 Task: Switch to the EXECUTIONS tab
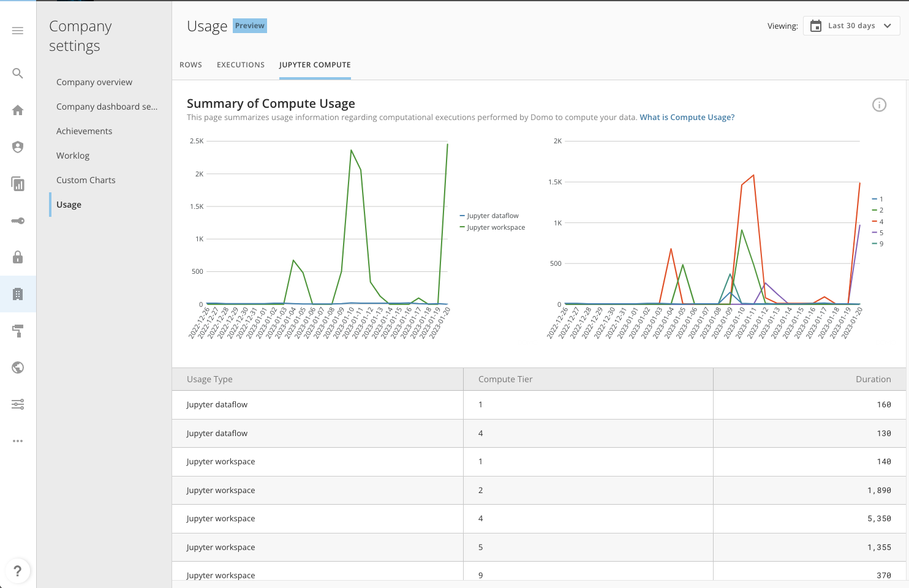240,64
